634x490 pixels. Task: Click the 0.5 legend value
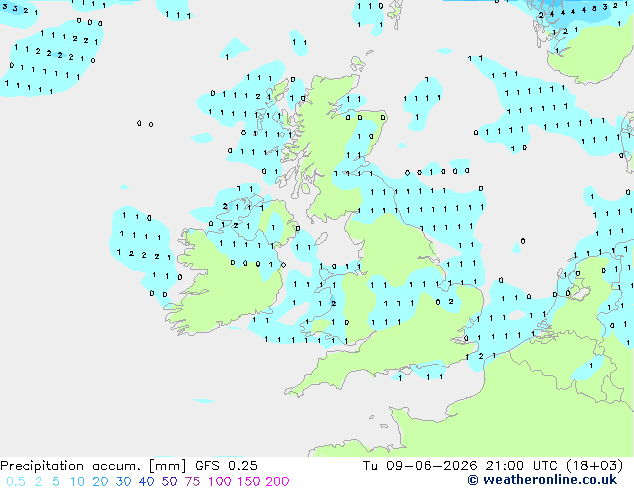16,482
